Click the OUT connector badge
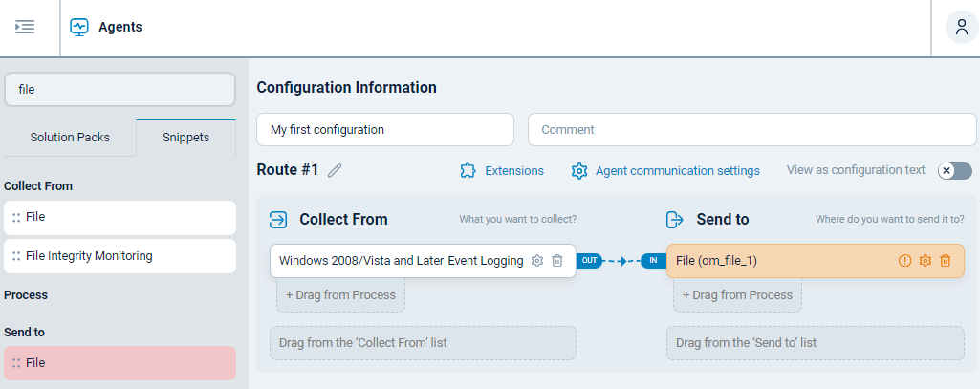The width and height of the screenshot is (980, 389). click(589, 261)
